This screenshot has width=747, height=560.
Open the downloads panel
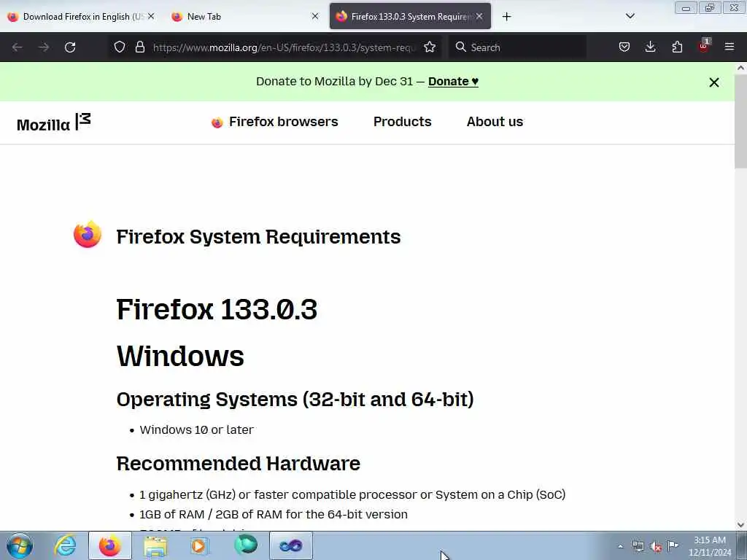tap(650, 47)
